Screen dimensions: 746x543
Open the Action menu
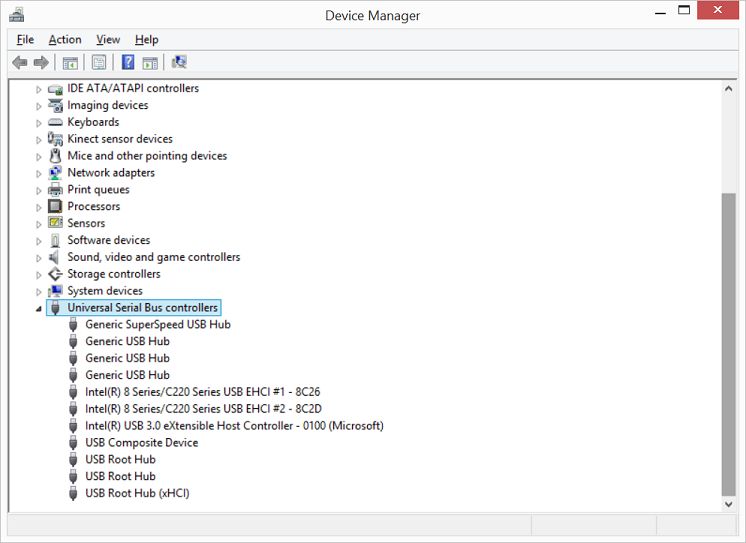[x=65, y=39]
